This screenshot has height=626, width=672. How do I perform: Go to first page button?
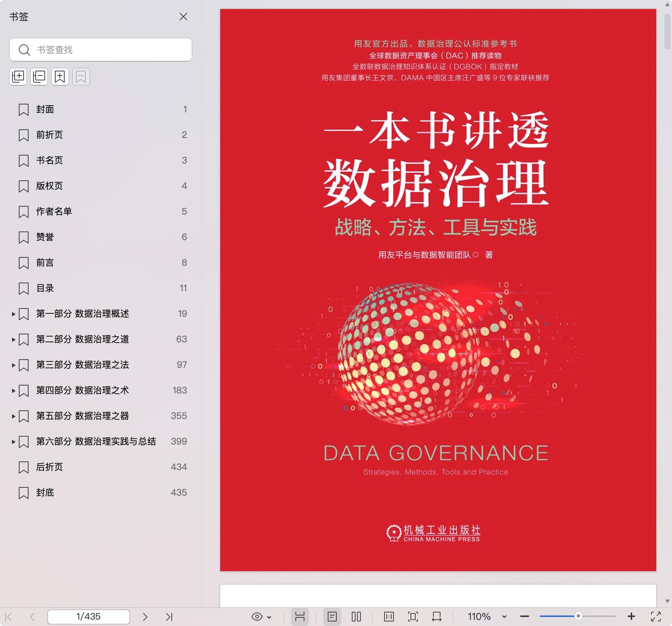9,617
